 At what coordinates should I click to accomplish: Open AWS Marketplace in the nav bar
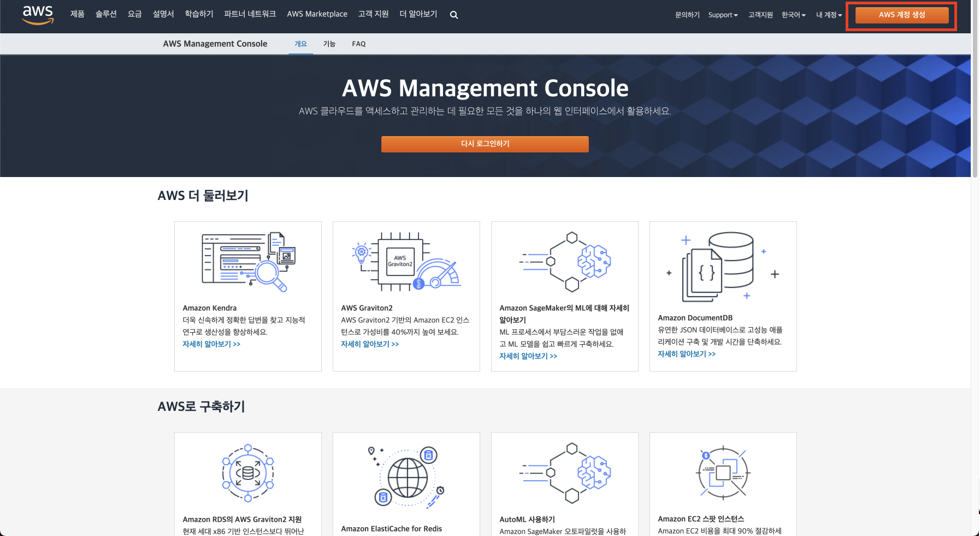tap(317, 14)
